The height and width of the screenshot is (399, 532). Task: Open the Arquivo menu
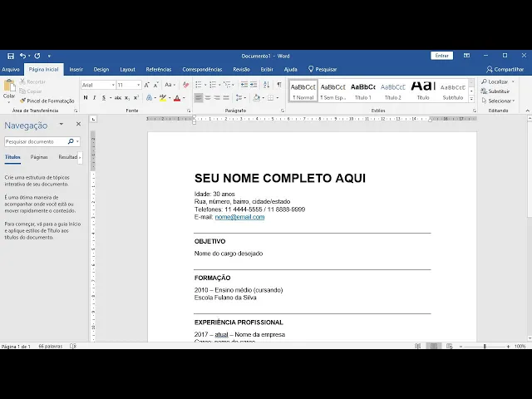click(11, 69)
